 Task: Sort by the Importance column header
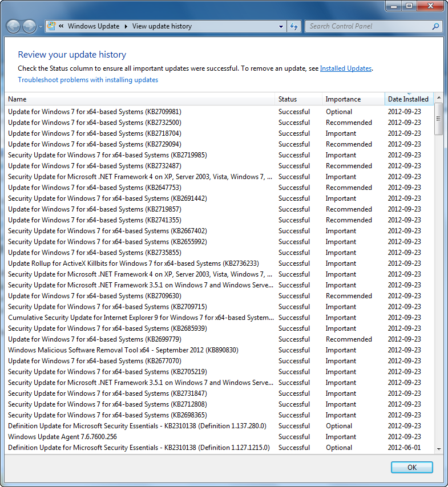coord(353,99)
